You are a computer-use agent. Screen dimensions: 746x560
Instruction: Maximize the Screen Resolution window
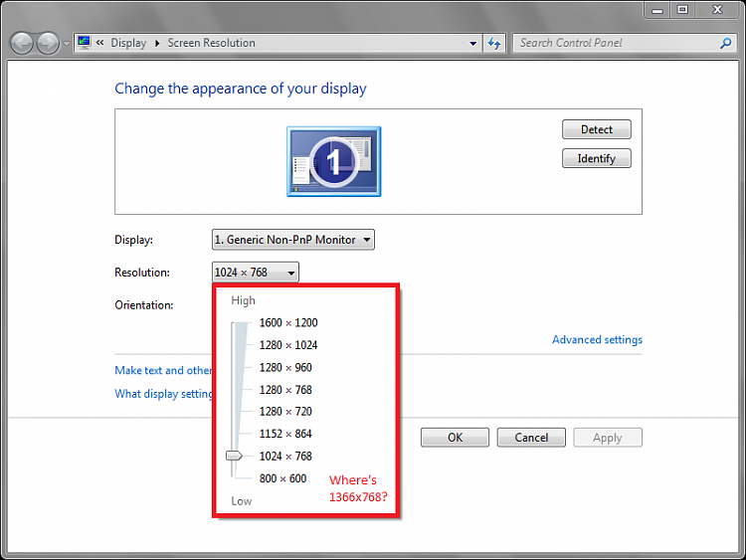point(682,10)
